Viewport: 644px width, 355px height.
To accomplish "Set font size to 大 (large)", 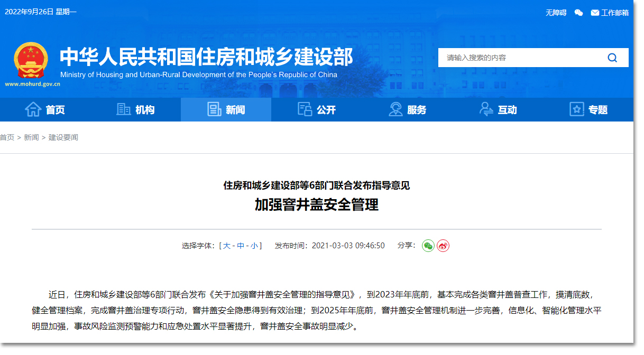I will (x=227, y=246).
